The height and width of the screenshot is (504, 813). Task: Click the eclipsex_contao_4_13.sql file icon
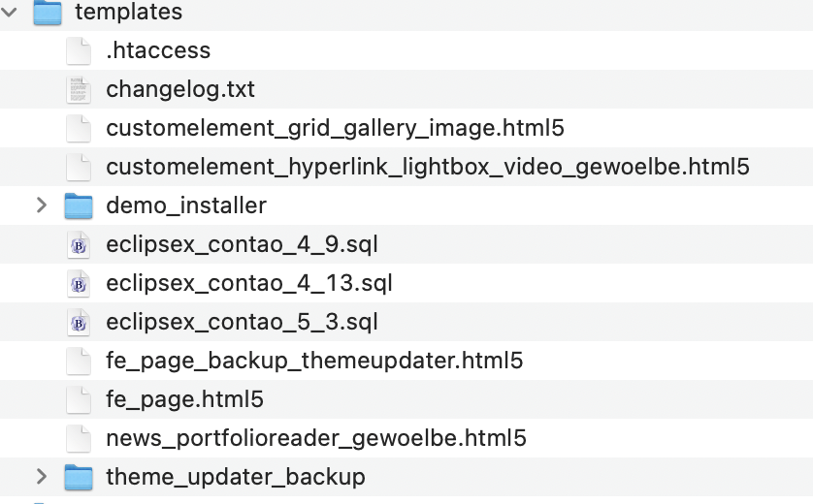[x=79, y=283]
